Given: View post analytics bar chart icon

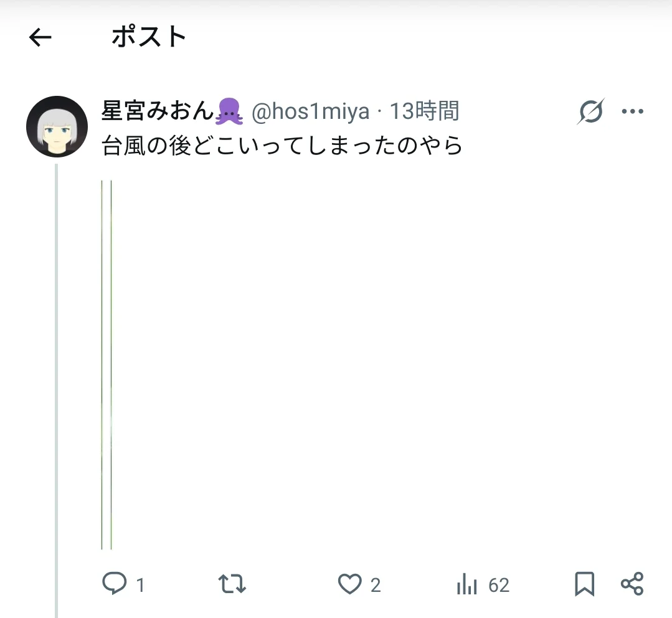Looking at the screenshot, I should point(466,584).
